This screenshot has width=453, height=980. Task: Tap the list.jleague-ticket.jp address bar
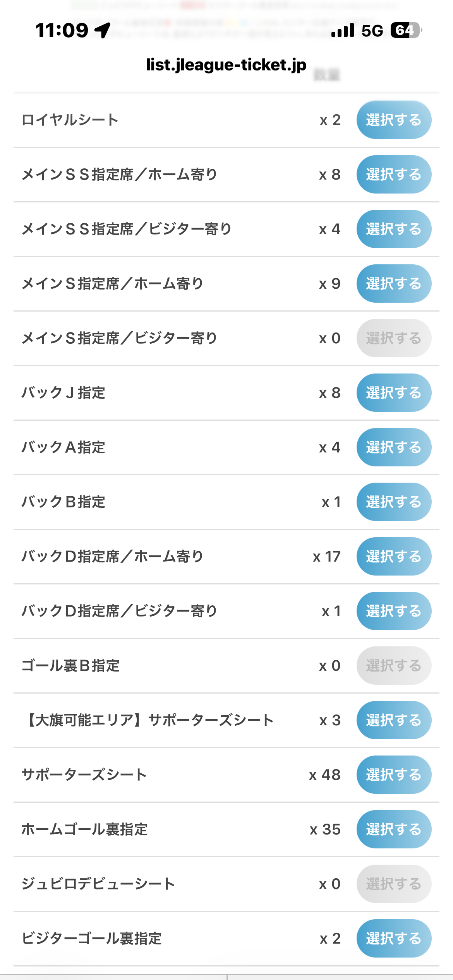[x=226, y=65]
